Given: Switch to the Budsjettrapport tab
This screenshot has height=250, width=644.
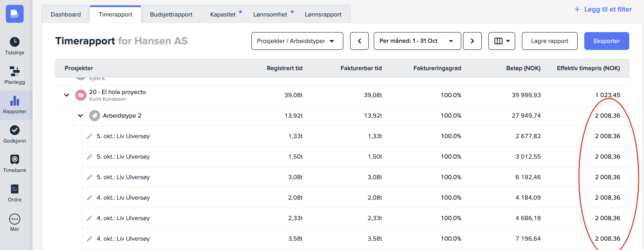Looking at the screenshot, I should point(171,14).
